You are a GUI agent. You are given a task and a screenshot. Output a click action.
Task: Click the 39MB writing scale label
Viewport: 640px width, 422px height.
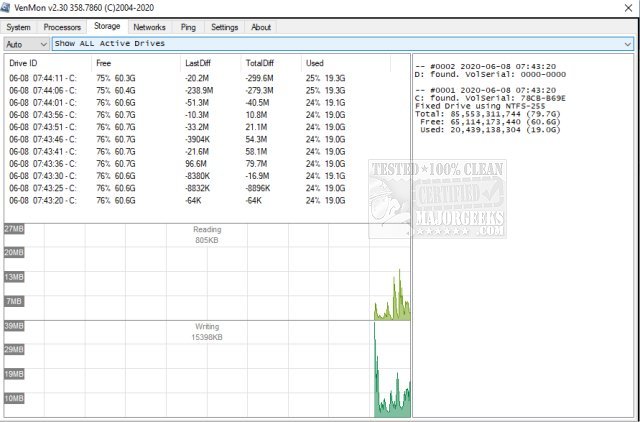tap(14, 326)
